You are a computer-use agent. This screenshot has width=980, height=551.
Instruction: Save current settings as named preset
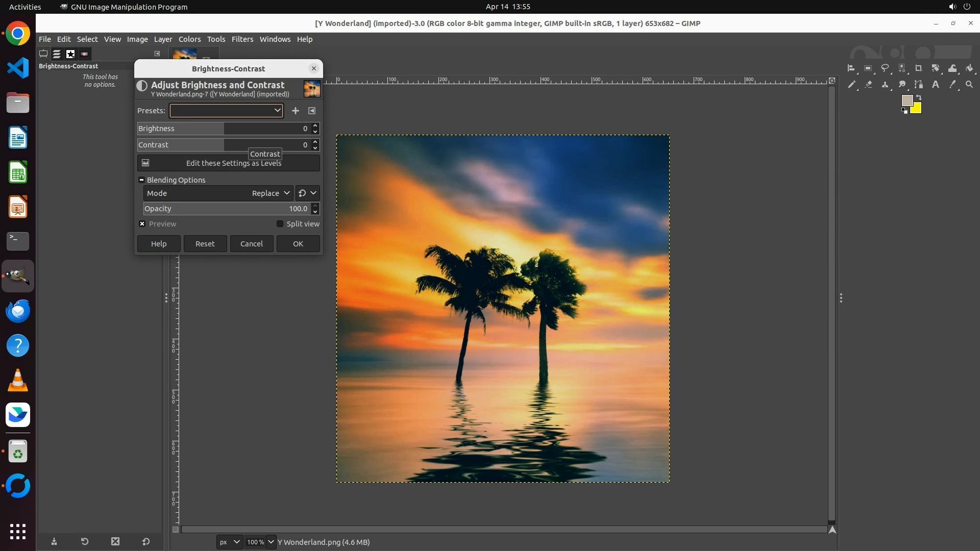pos(295,111)
